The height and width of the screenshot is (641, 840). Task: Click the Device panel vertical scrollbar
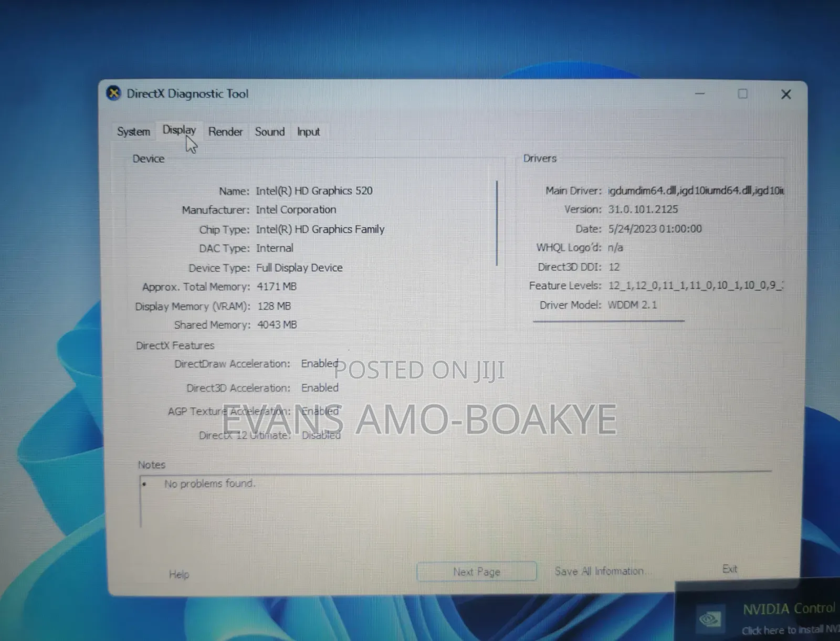[x=497, y=223]
